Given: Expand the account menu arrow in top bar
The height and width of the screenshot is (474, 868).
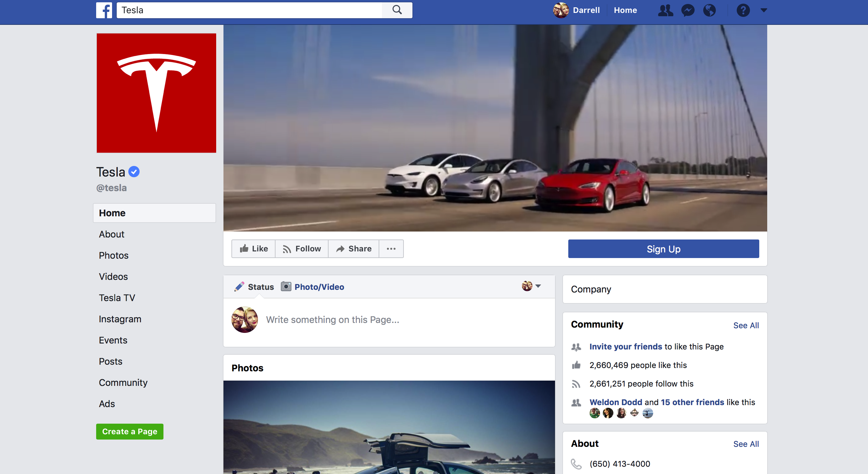Looking at the screenshot, I should click(x=764, y=10).
